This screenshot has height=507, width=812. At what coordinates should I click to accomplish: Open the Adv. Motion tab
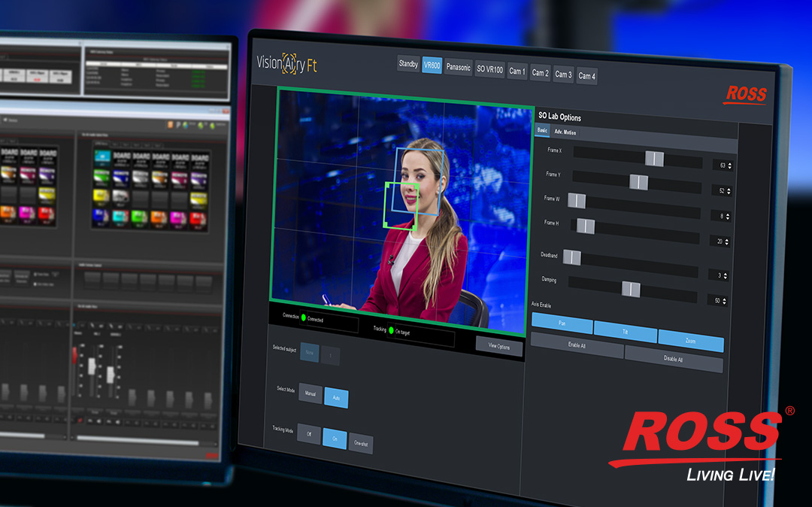coord(565,132)
